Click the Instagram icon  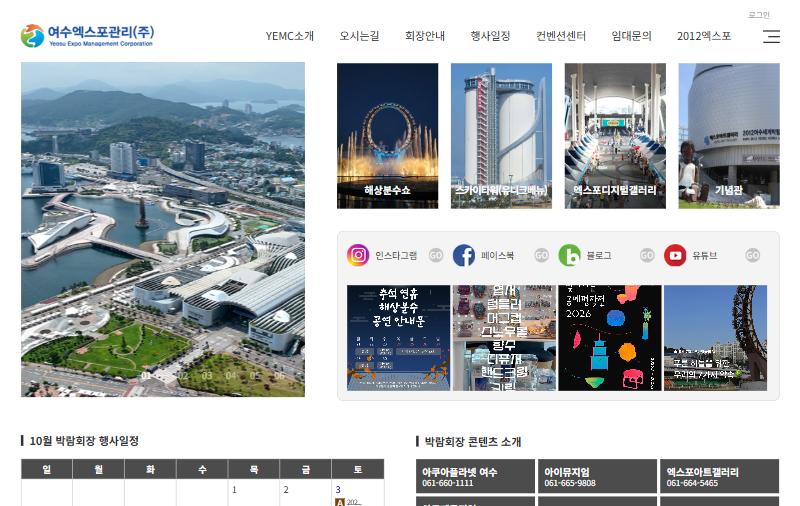point(358,255)
